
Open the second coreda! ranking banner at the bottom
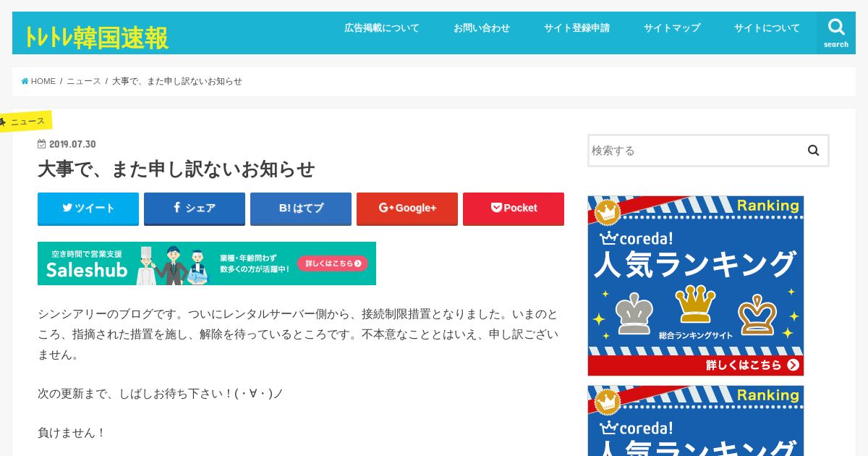point(696,421)
